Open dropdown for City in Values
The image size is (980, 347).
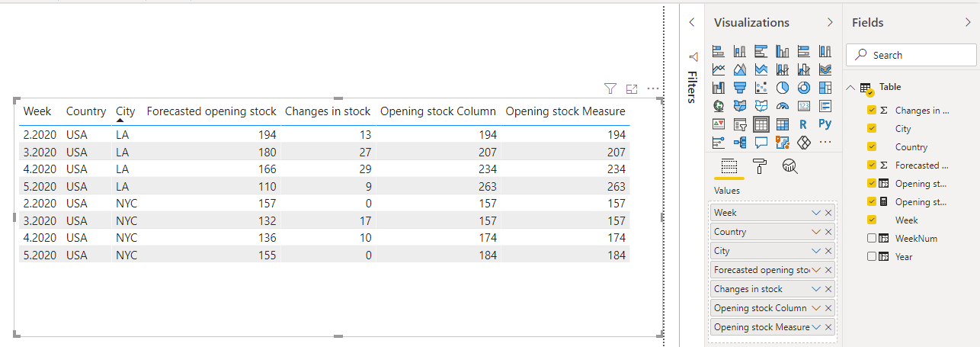point(817,251)
